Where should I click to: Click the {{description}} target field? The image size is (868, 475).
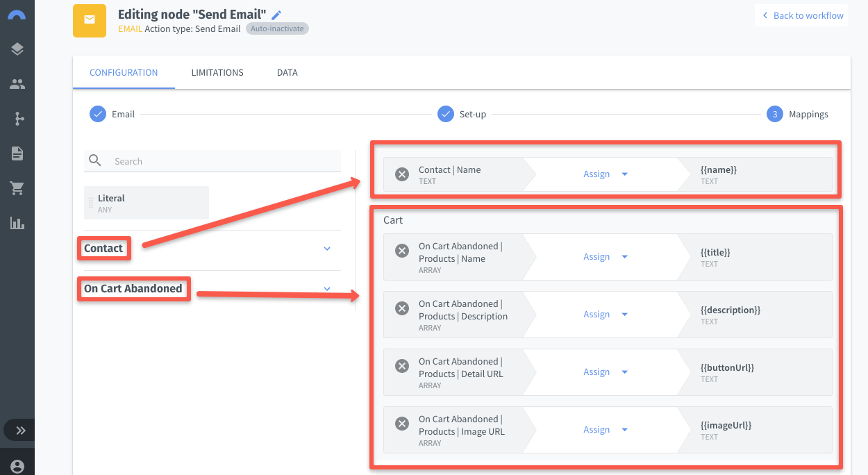click(756, 315)
